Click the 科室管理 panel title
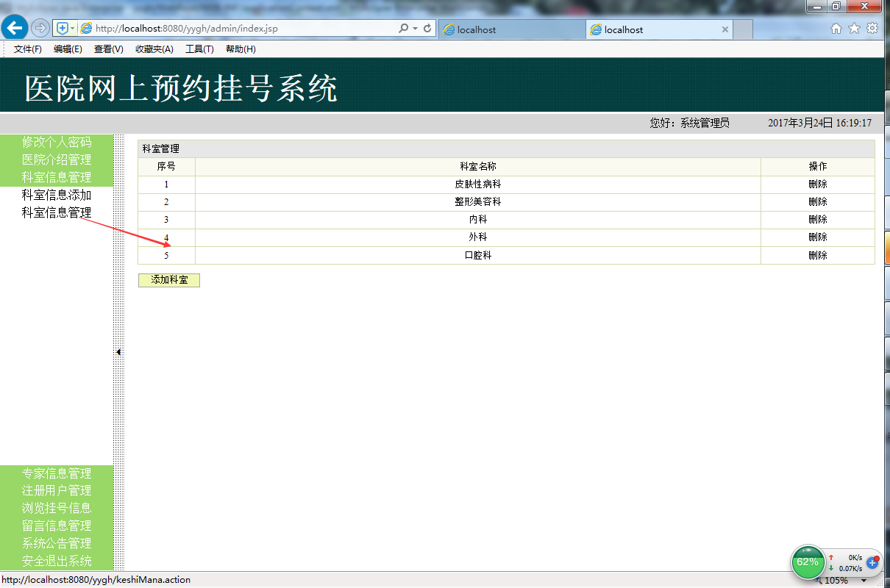 160,148
